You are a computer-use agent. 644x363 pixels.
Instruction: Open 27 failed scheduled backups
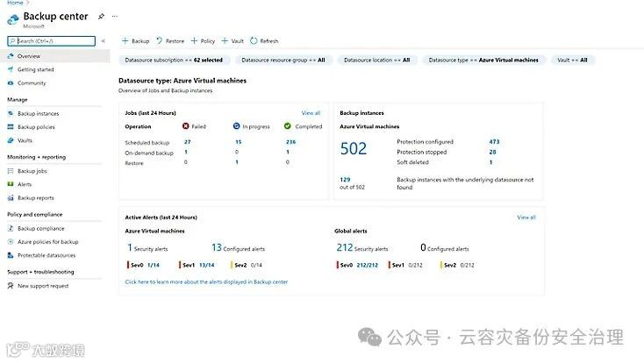pos(187,142)
